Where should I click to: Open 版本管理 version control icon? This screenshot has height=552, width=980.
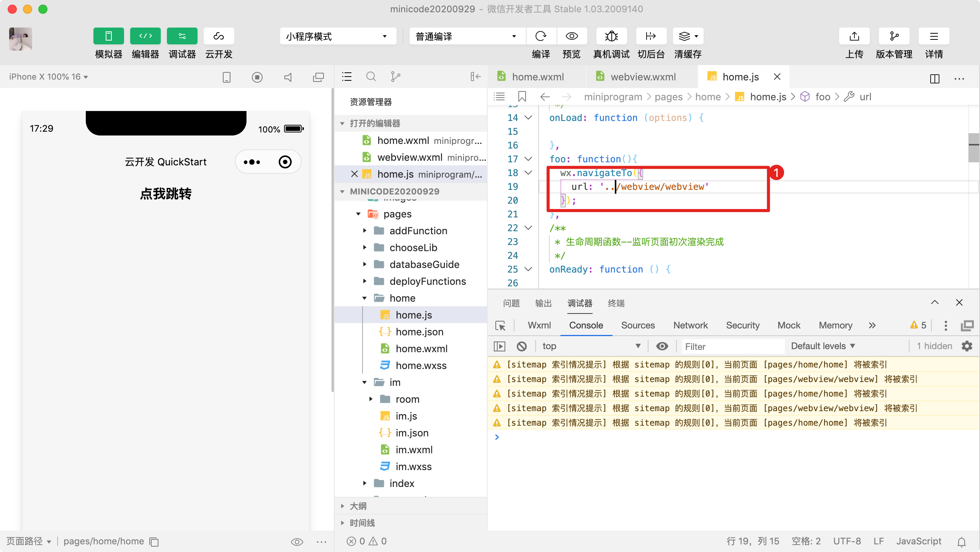tap(894, 36)
